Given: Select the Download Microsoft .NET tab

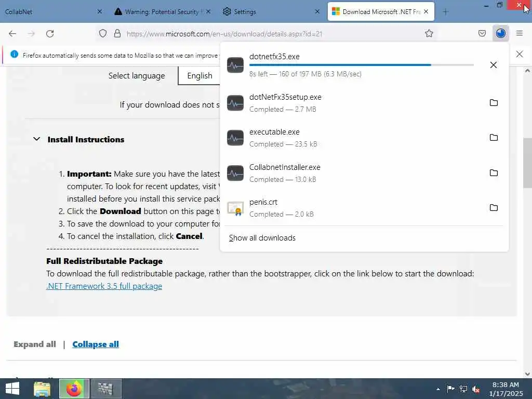Looking at the screenshot, I should coord(381,11).
